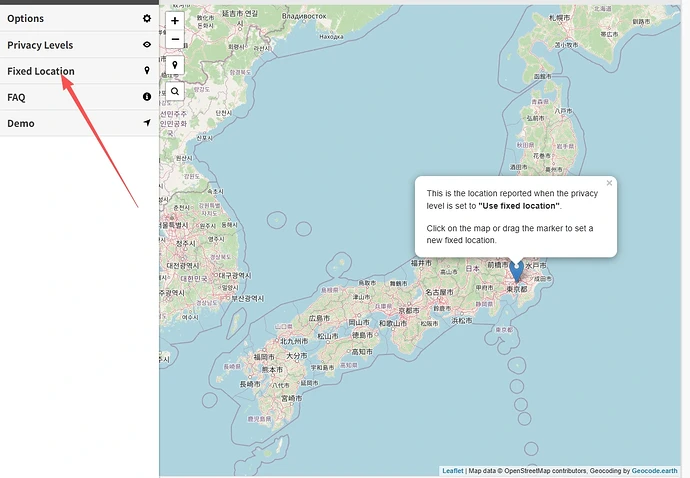Open the FAQ page

[x=17, y=97]
